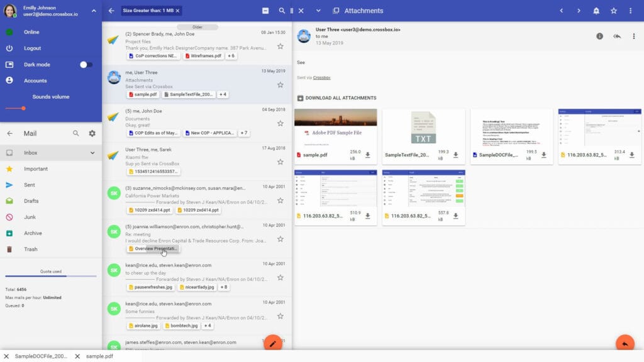Click the orange compose button
This screenshot has width=644, height=362.
pyautogui.click(x=273, y=344)
